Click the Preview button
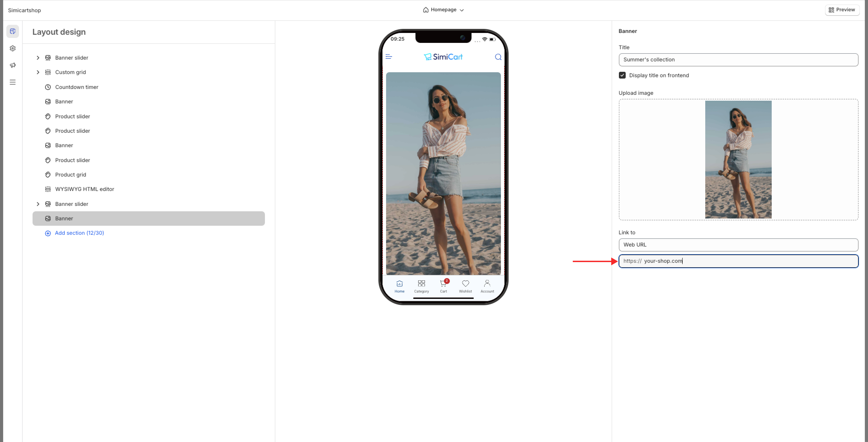Image resolution: width=868 pixels, height=442 pixels. pos(842,10)
